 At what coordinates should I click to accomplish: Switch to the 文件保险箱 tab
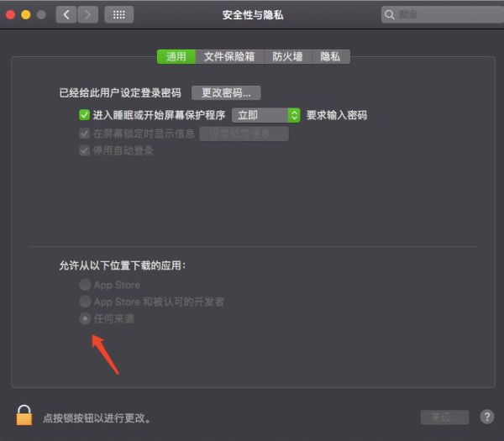coord(229,56)
